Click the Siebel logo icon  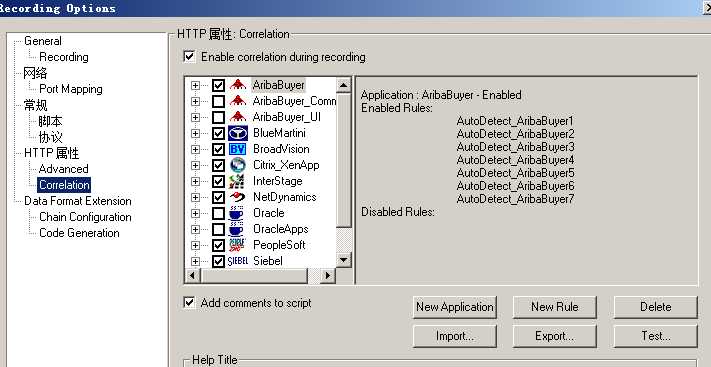(237, 261)
